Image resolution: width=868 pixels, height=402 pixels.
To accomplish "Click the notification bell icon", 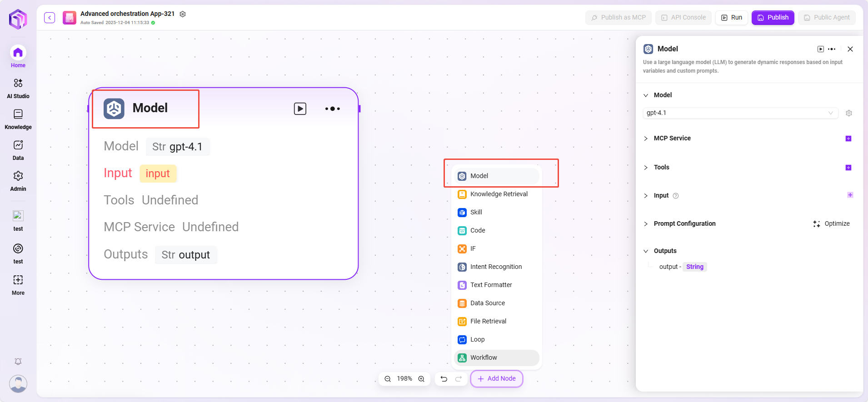I will pyautogui.click(x=18, y=362).
